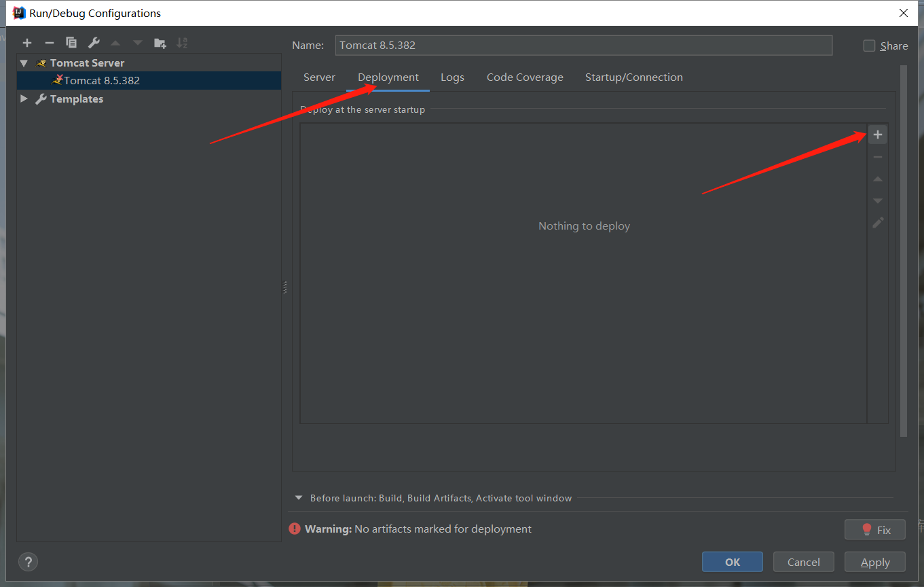
Task: Remove selected configuration with minus icon
Action: coord(49,43)
